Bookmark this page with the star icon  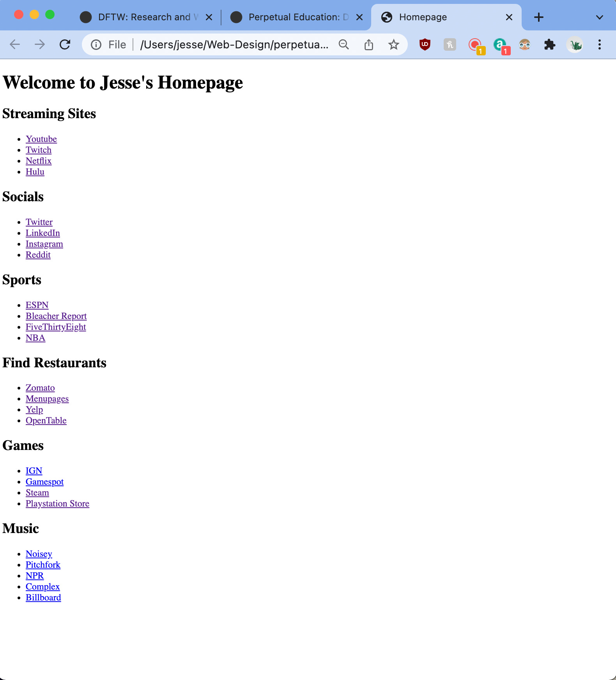tap(394, 45)
